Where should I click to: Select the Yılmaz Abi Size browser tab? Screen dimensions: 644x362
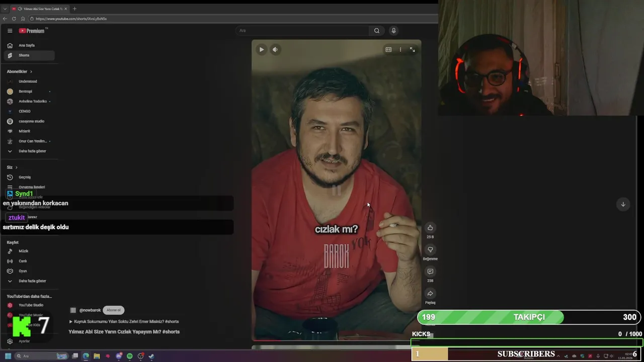[40, 9]
